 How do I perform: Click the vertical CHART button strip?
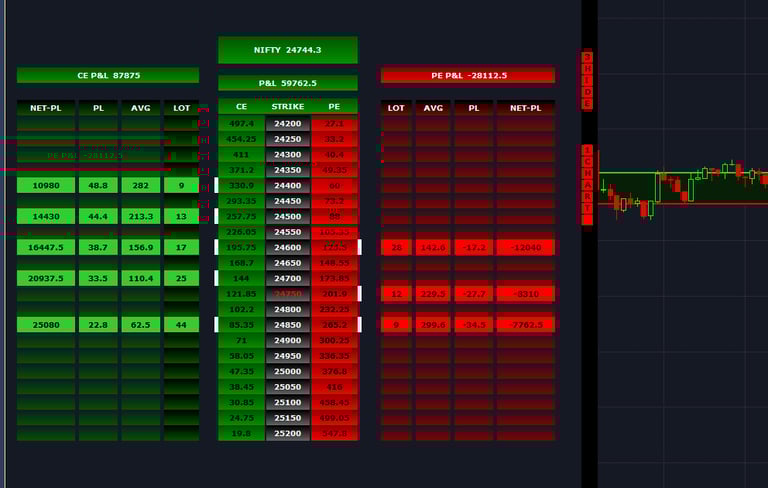point(587,185)
